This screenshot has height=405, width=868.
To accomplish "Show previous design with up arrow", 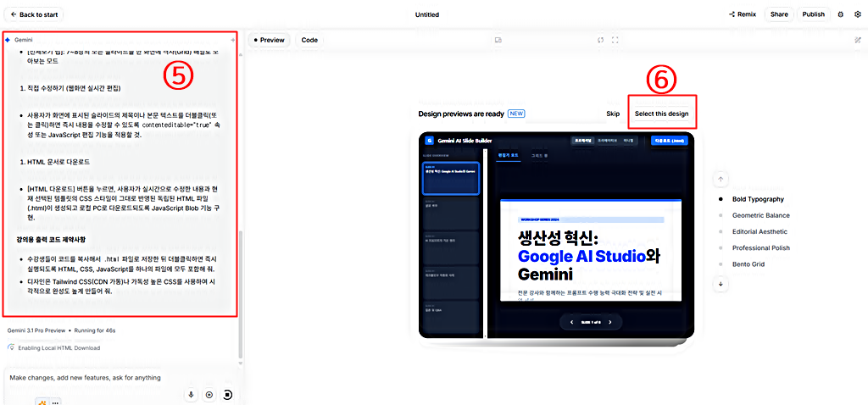I will coord(721,180).
